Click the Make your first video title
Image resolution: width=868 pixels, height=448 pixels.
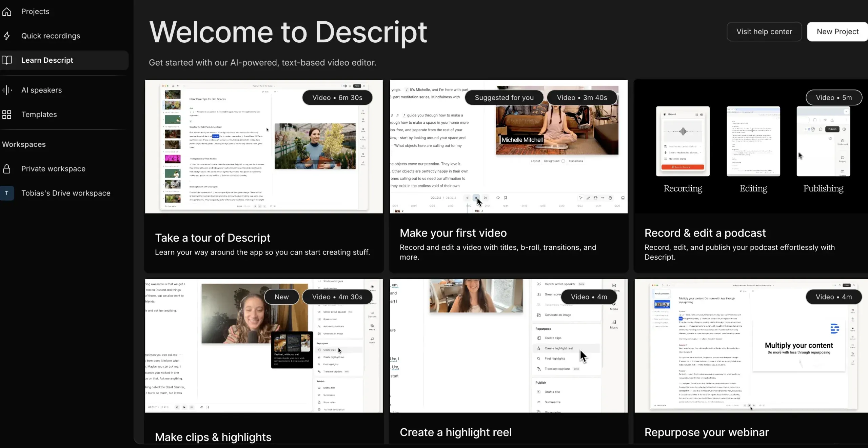(x=453, y=233)
